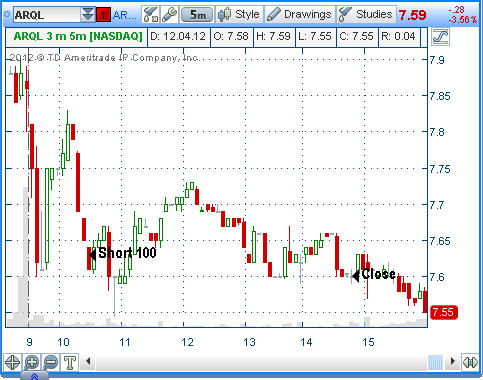Image resolution: width=483 pixels, height=380 pixels.
Task: Zoom in using magnifier plus icon
Action: point(32,362)
